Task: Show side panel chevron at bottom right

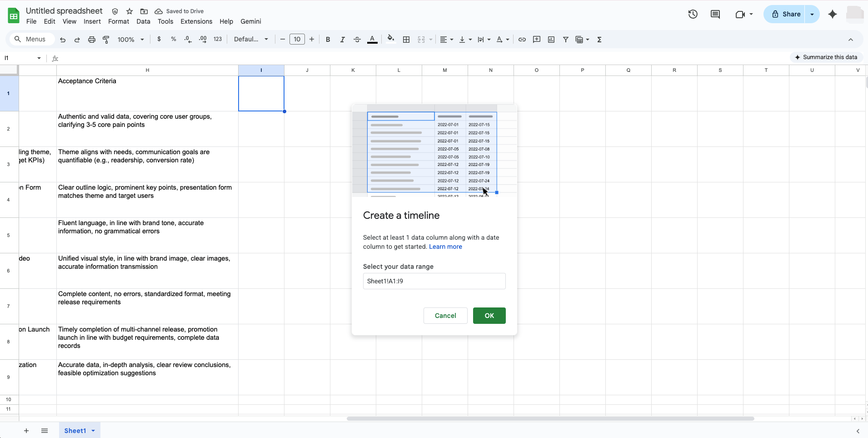Action: pos(858,431)
